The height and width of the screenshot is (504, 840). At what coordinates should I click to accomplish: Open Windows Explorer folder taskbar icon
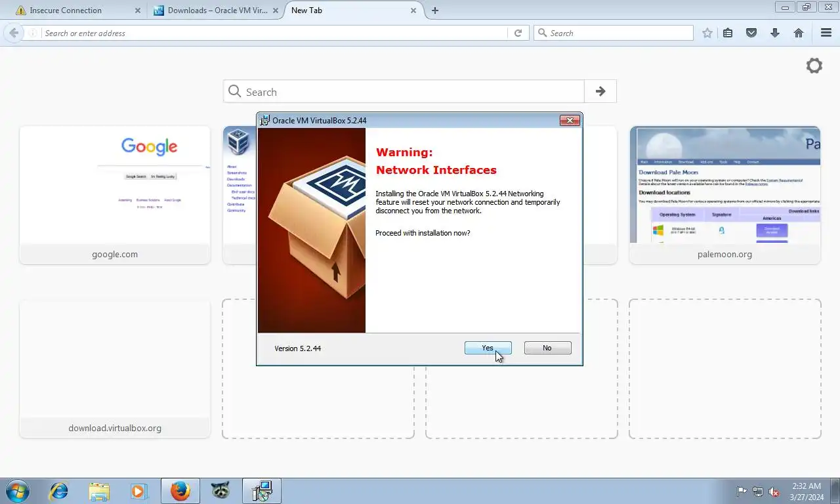point(99,491)
